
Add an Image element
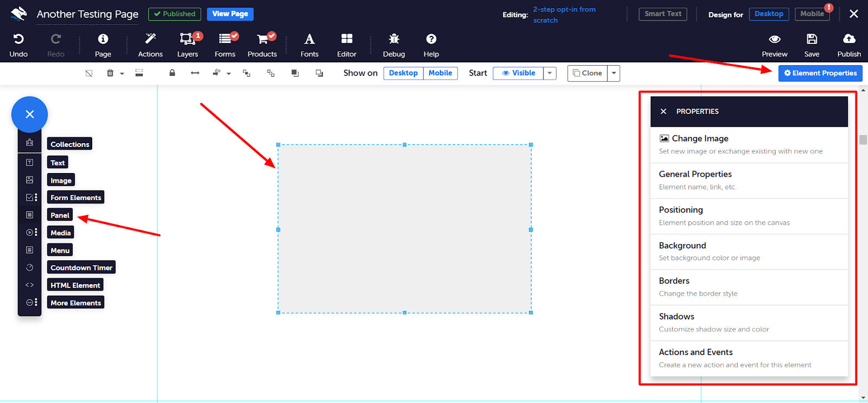click(x=61, y=181)
